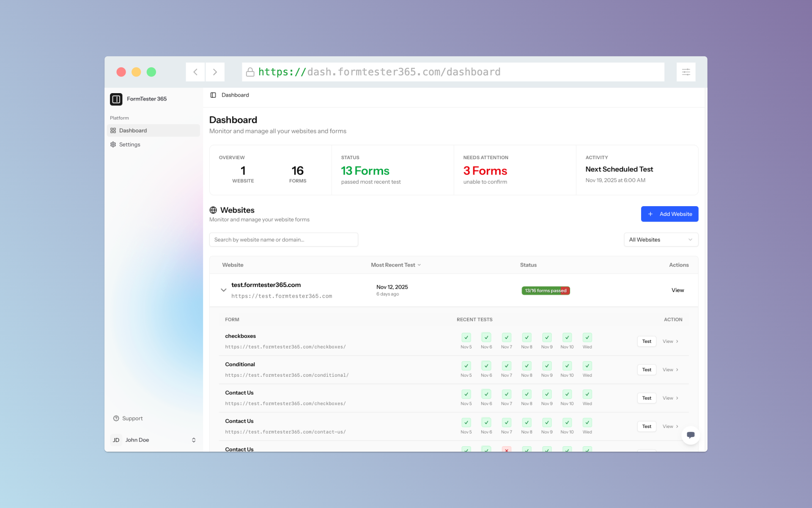Click the failed red X test result
The width and height of the screenshot is (812, 508).
point(506,450)
